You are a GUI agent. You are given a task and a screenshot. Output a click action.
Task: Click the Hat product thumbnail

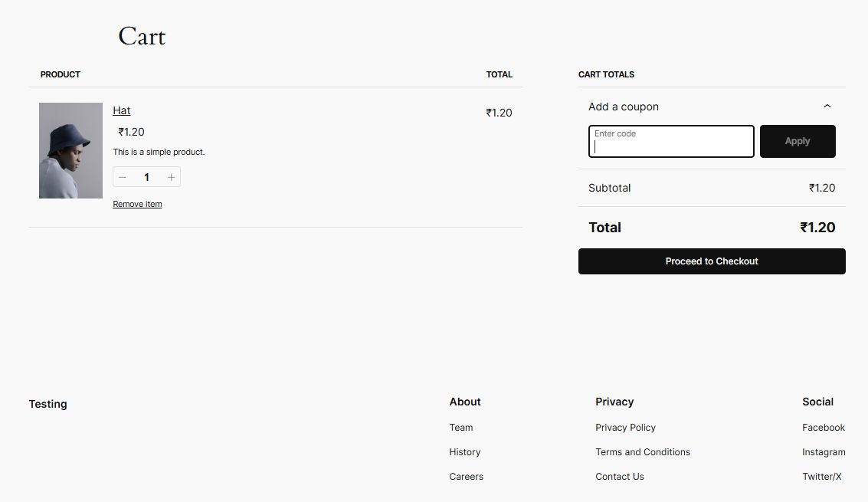click(70, 150)
